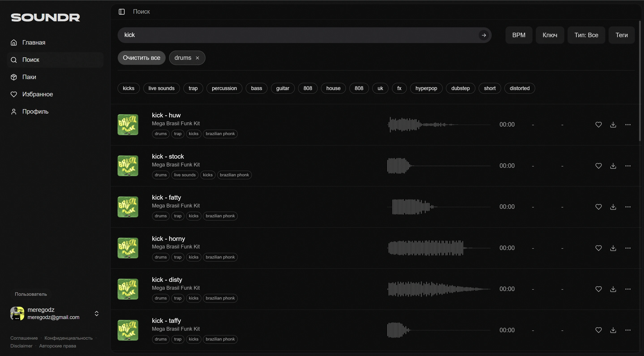Open the Конфиденциальность footer link

pyautogui.click(x=68, y=338)
